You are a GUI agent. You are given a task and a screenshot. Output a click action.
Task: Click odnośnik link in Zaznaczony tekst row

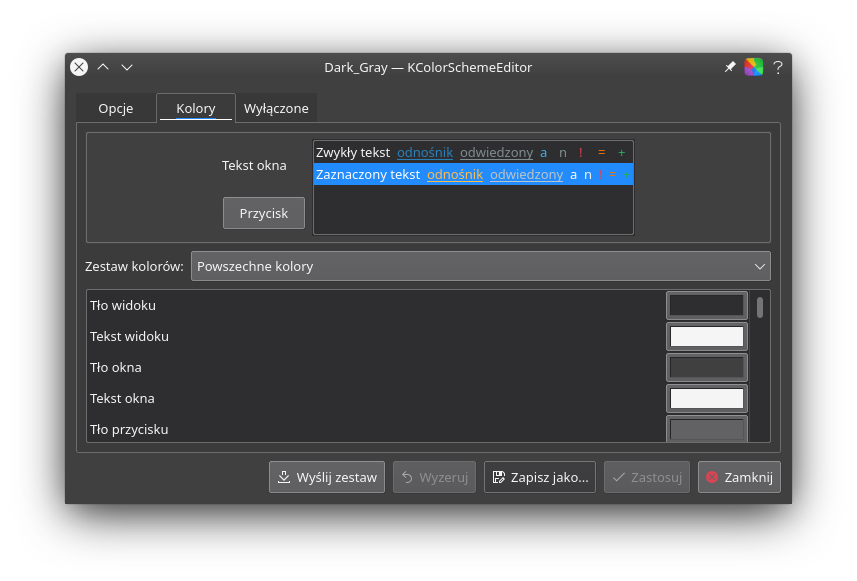(455, 174)
